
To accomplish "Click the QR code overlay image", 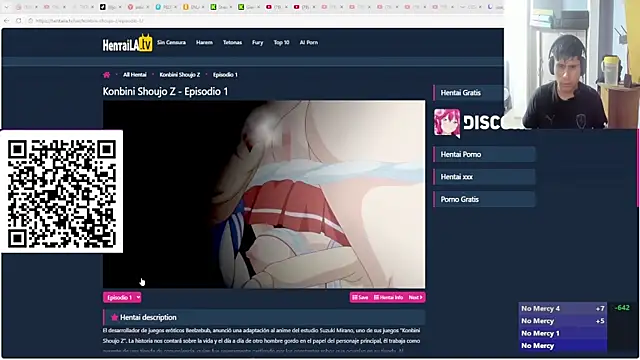I will click(x=62, y=191).
